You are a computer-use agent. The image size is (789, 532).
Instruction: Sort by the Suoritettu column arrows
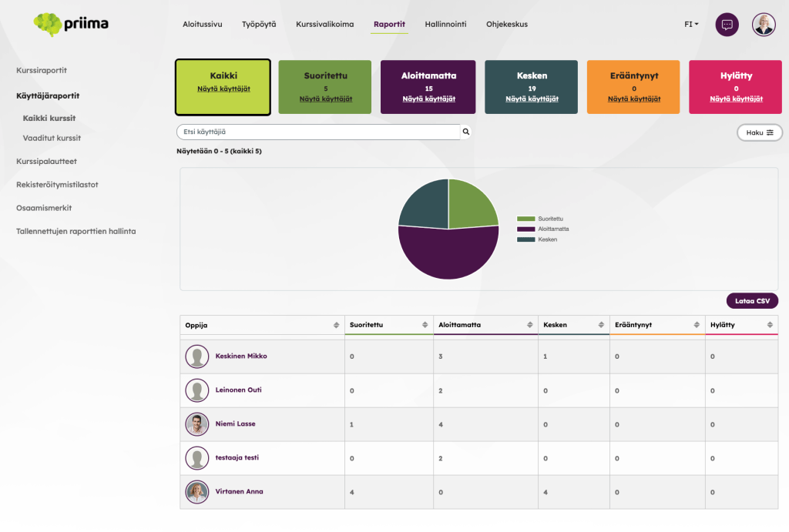click(x=425, y=325)
